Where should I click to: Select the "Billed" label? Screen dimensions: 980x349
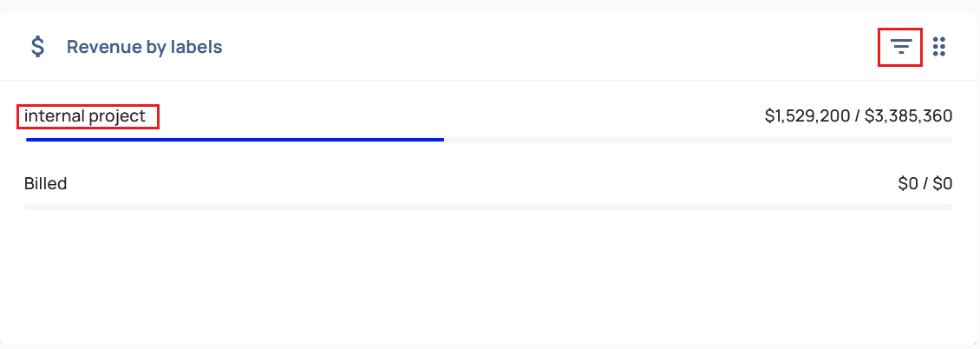[45, 183]
